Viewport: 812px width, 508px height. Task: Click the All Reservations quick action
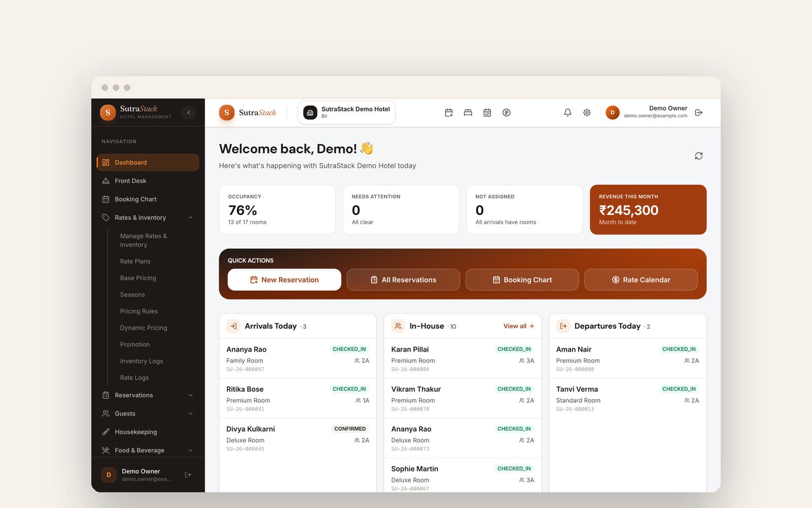click(403, 280)
